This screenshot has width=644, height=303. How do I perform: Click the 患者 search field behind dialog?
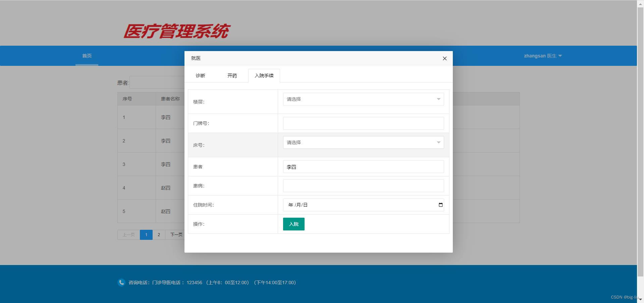pos(157,83)
